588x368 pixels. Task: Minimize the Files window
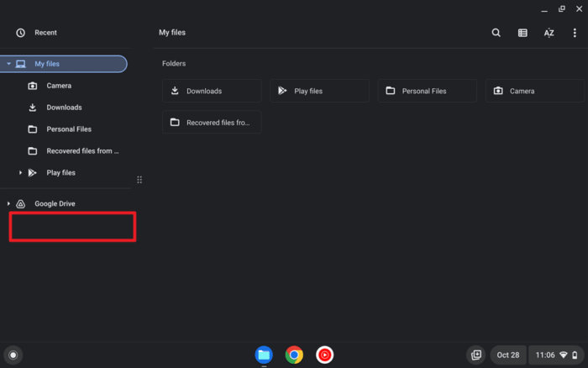[x=544, y=9]
